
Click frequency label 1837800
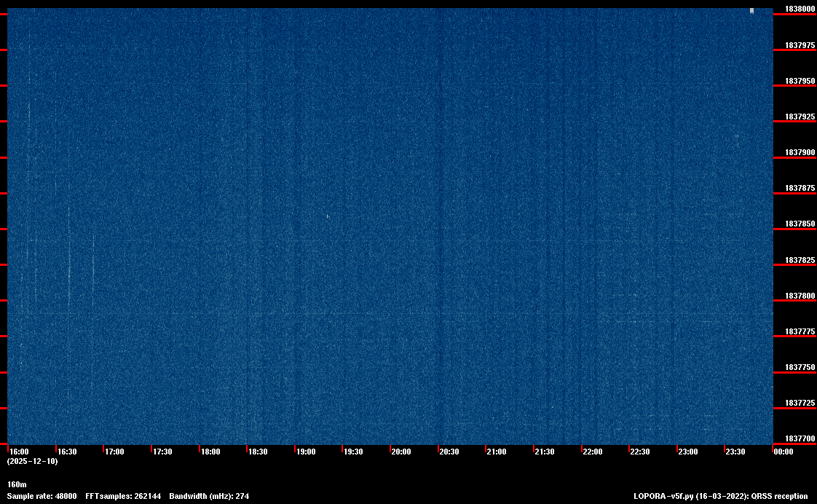pos(800,296)
